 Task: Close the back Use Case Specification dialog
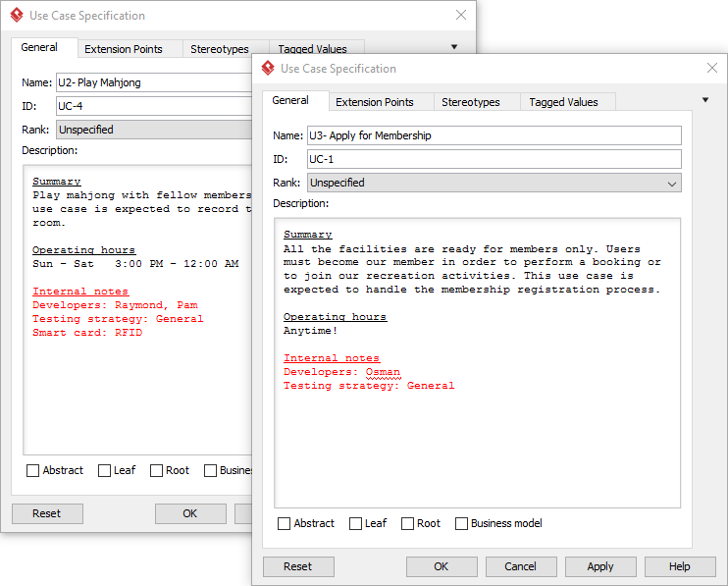(x=460, y=15)
